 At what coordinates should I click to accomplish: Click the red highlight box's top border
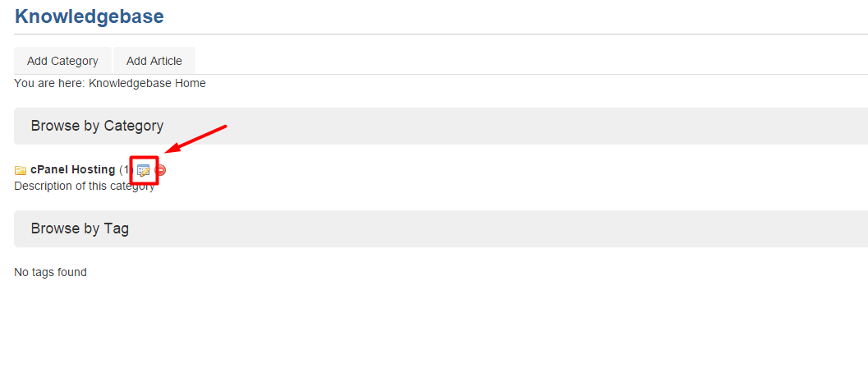point(144,157)
